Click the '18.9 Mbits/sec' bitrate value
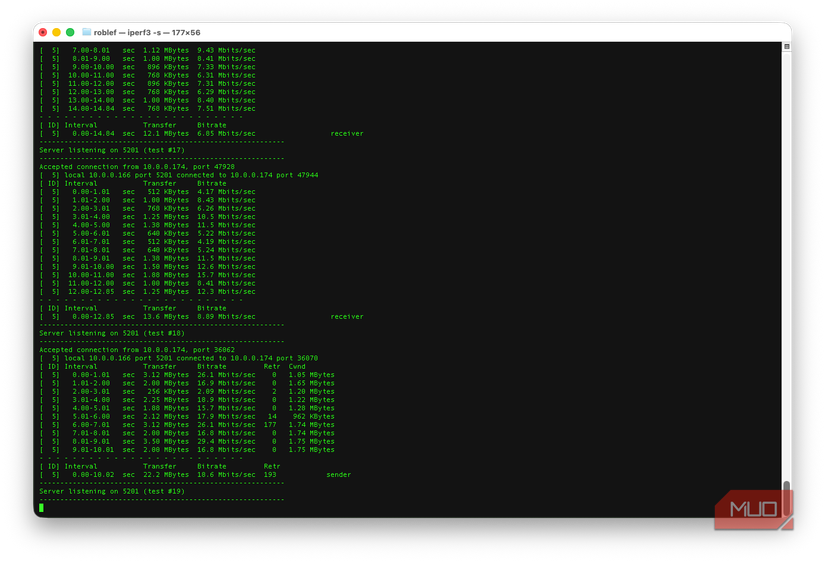The width and height of the screenshot is (825, 562). (x=226, y=400)
